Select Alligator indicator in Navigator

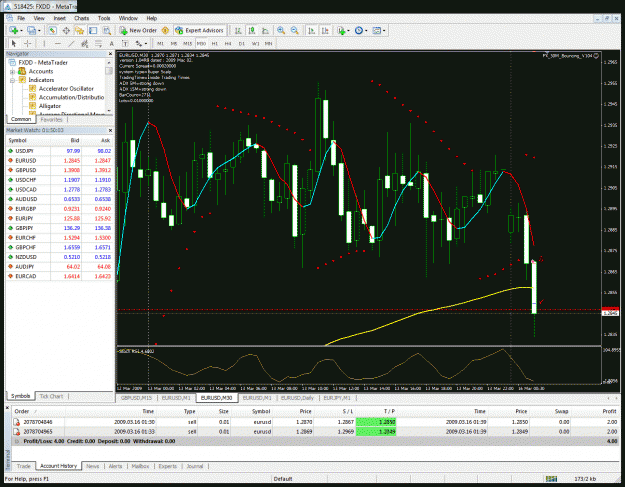pos(50,106)
